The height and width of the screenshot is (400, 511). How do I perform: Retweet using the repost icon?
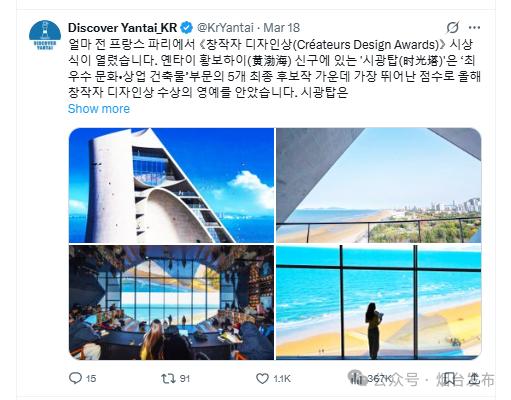(168, 378)
